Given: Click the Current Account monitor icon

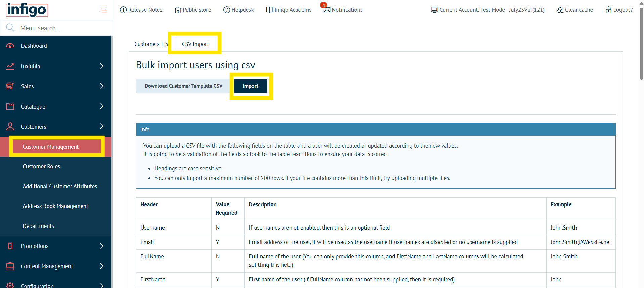Looking at the screenshot, I should click(434, 10).
